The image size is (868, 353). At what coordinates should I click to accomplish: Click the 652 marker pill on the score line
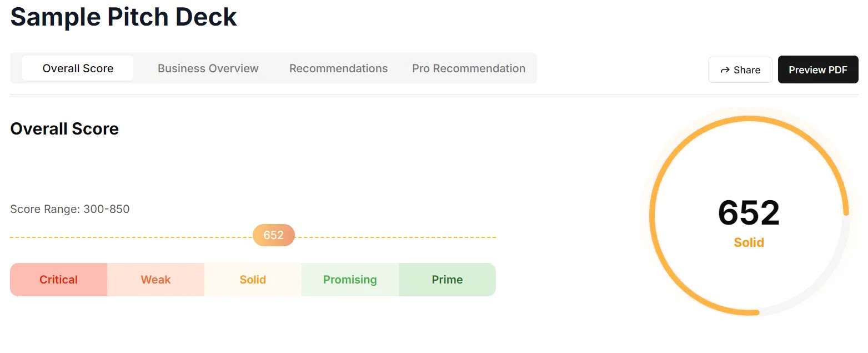click(x=273, y=235)
